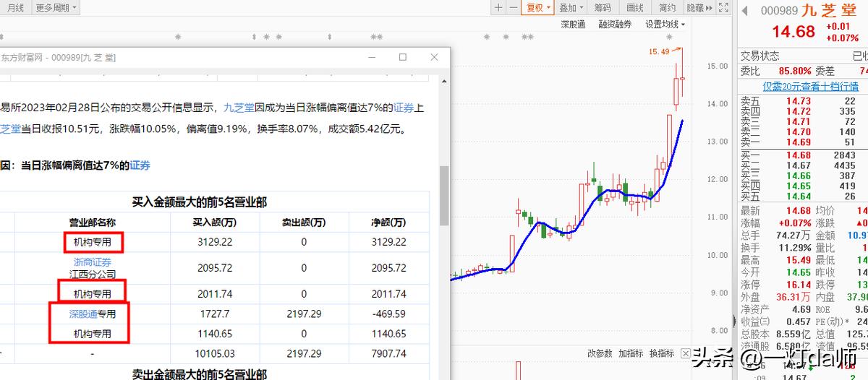Toggle fullscreen chart icon
The width and height of the screenshot is (868, 380).
coord(722,8)
